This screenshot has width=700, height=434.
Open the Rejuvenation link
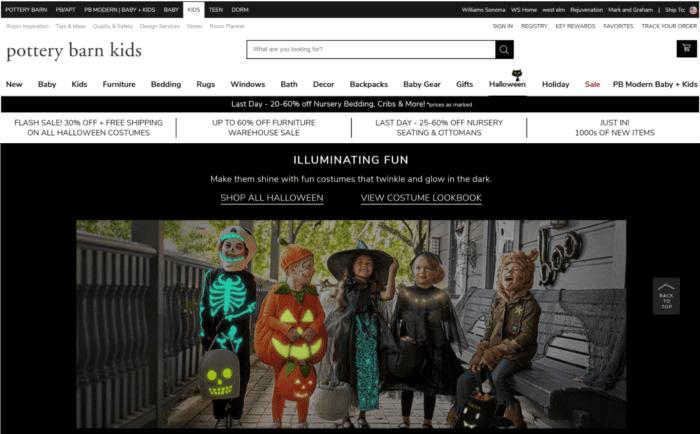[x=587, y=10]
